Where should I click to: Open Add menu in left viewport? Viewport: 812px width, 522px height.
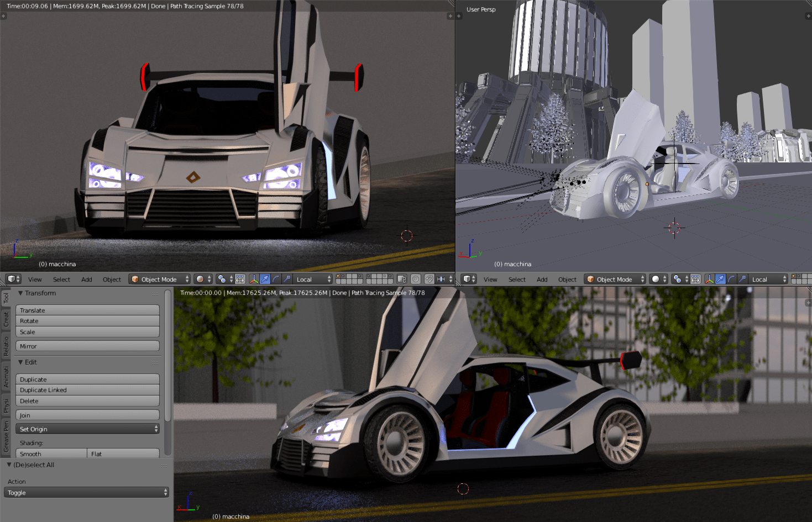click(x=87, y=280)
